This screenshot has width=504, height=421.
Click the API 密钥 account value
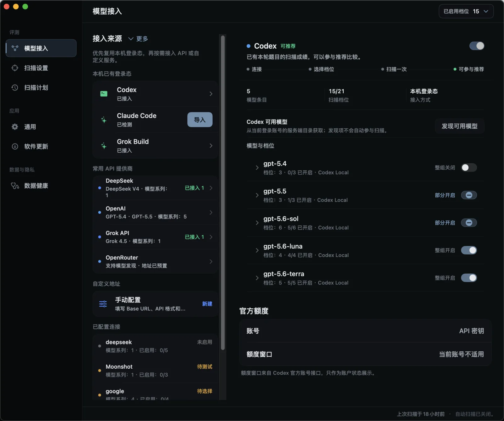point(472,331)
